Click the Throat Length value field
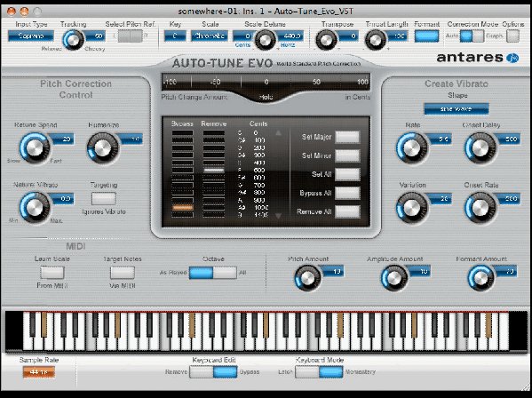Viewport: 532px width, 398px height. 397,36
